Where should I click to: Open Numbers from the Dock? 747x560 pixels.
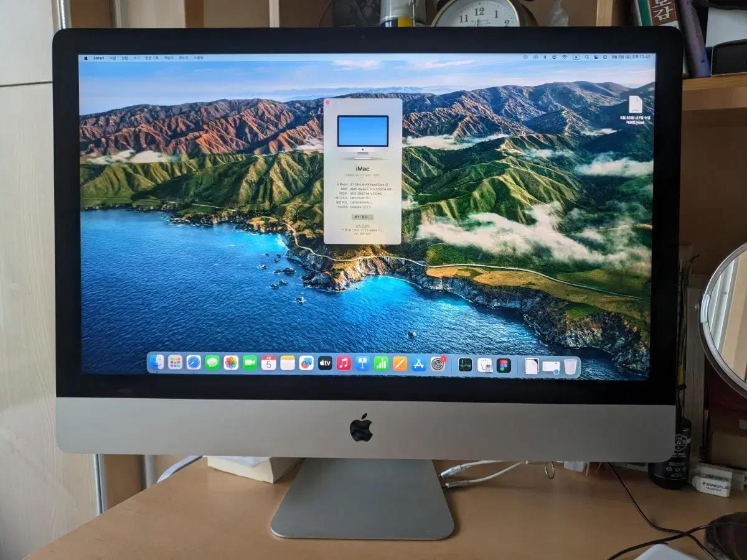pos(381,363)
